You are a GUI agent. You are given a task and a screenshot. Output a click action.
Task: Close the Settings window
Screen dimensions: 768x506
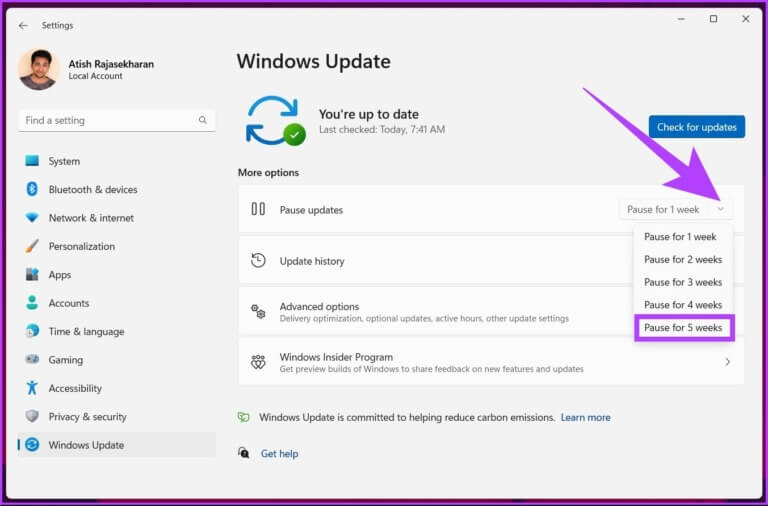(745, 19)
